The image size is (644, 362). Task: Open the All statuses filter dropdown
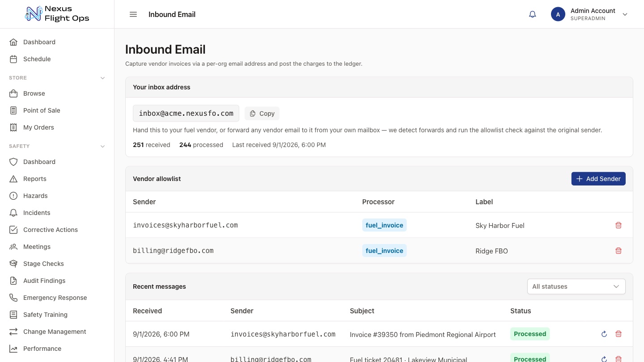coord(576,286)
